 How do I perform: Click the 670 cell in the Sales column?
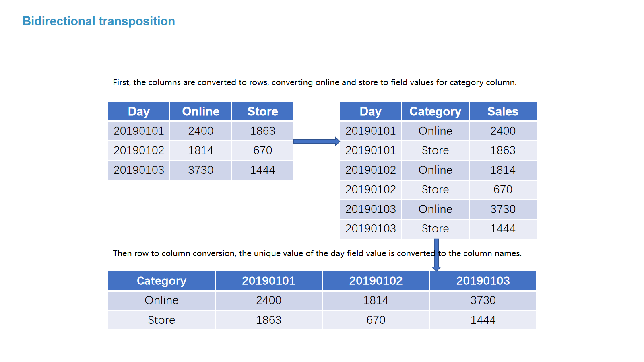(503, 189)
